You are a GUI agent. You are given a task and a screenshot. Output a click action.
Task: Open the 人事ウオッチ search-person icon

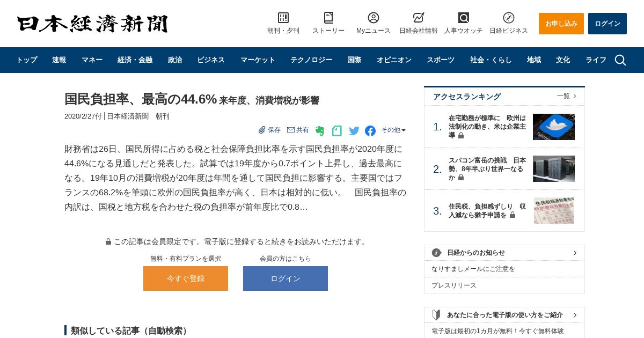tap(464, 18)
